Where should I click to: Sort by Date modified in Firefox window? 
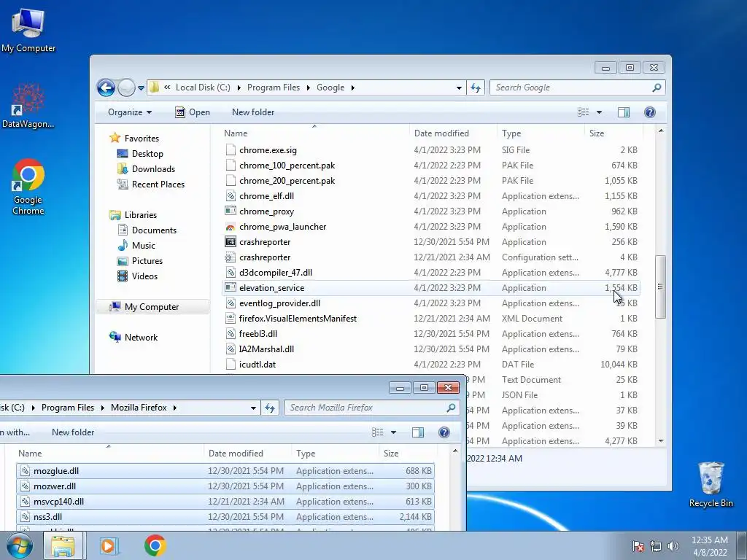click(x=247, y=454)
